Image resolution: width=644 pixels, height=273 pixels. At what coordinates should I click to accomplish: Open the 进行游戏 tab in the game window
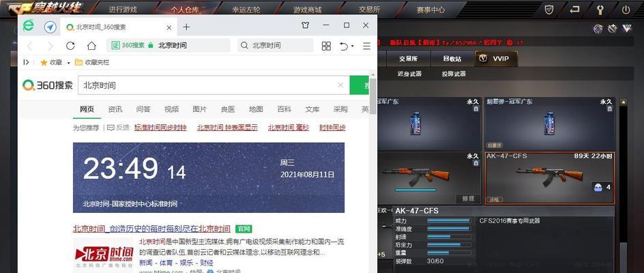(x=123, y=9)
